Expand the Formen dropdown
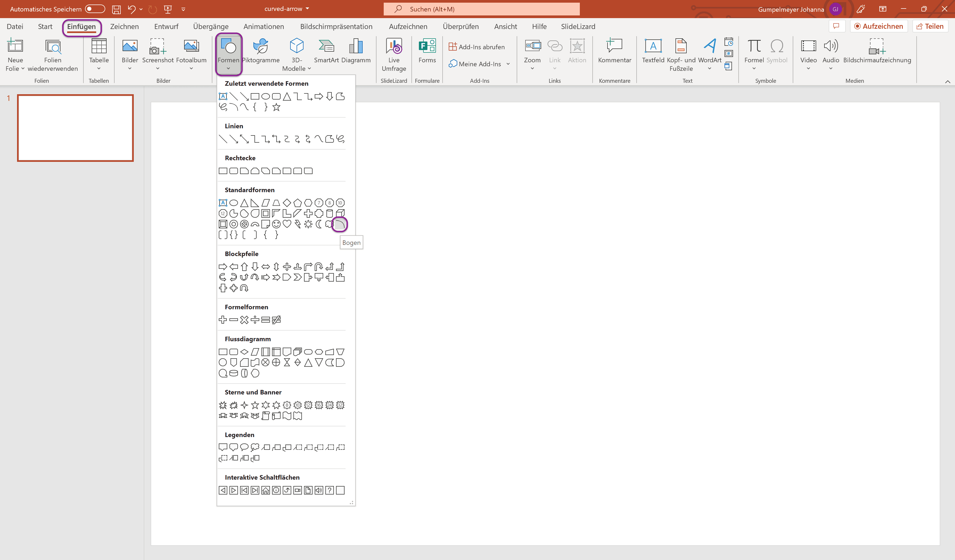This screenshot has height=560, width=955. (228, 68)
